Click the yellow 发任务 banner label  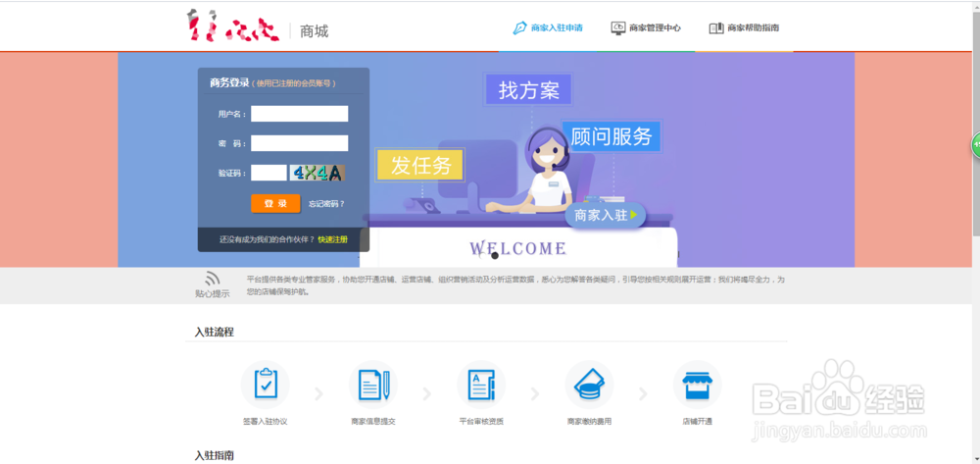click(420, 166)
